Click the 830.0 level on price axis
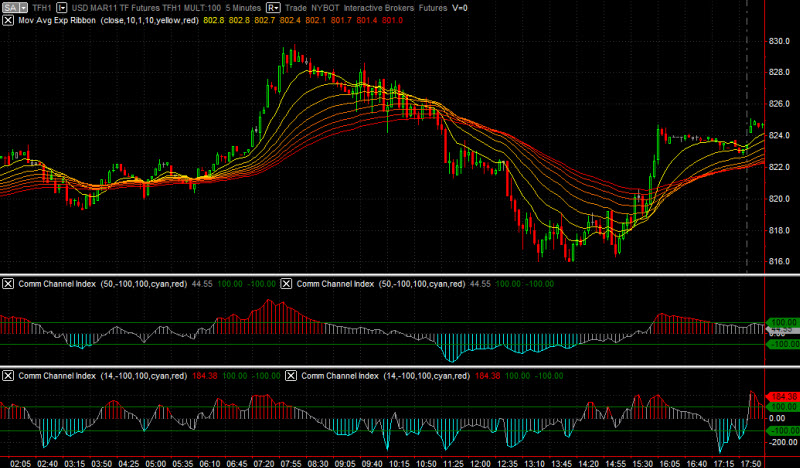This screenshot has height=468, width=800. [780, 41]
